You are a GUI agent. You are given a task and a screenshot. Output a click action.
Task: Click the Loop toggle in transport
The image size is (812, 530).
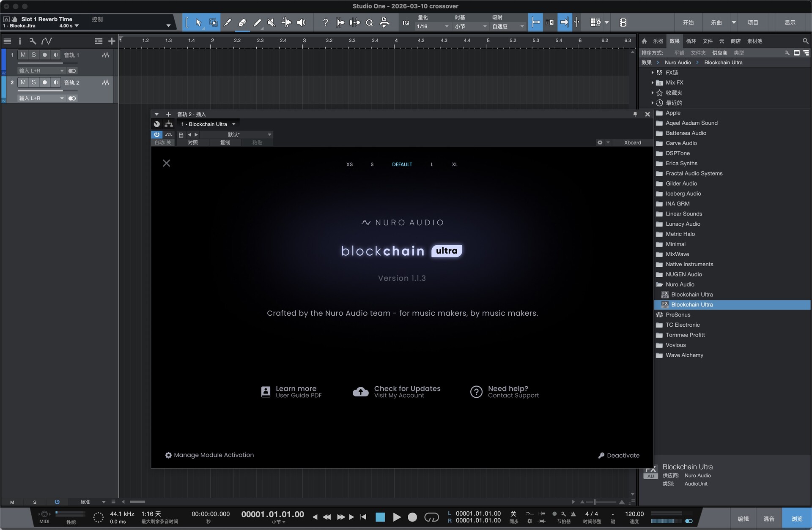[431, 517]
